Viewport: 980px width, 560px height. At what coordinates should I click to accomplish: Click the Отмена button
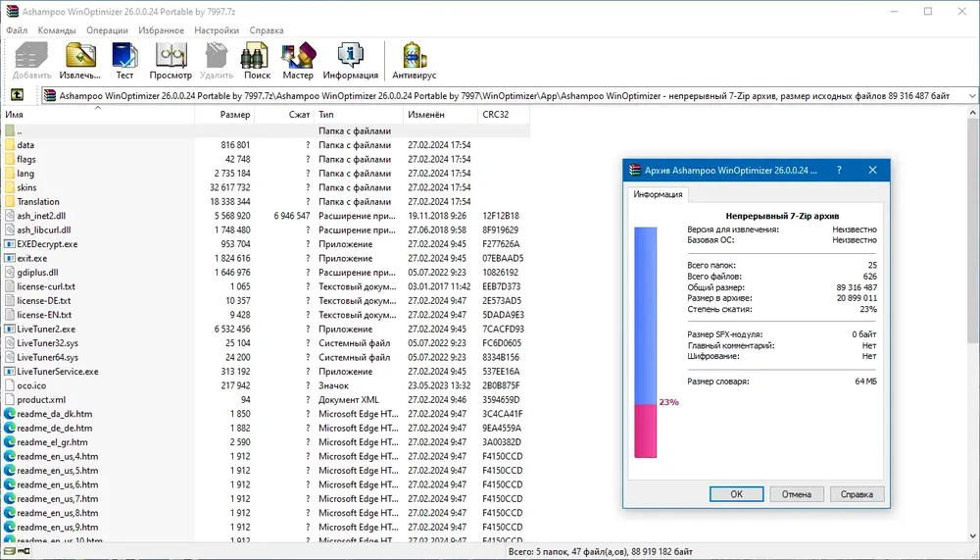pos(796,494)
